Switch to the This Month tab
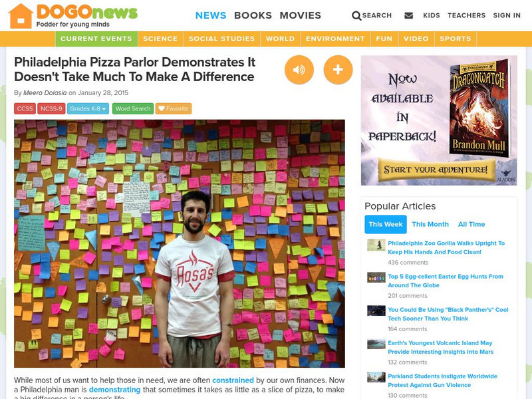This screenshot has width=532, height=399. coord(430,224)
